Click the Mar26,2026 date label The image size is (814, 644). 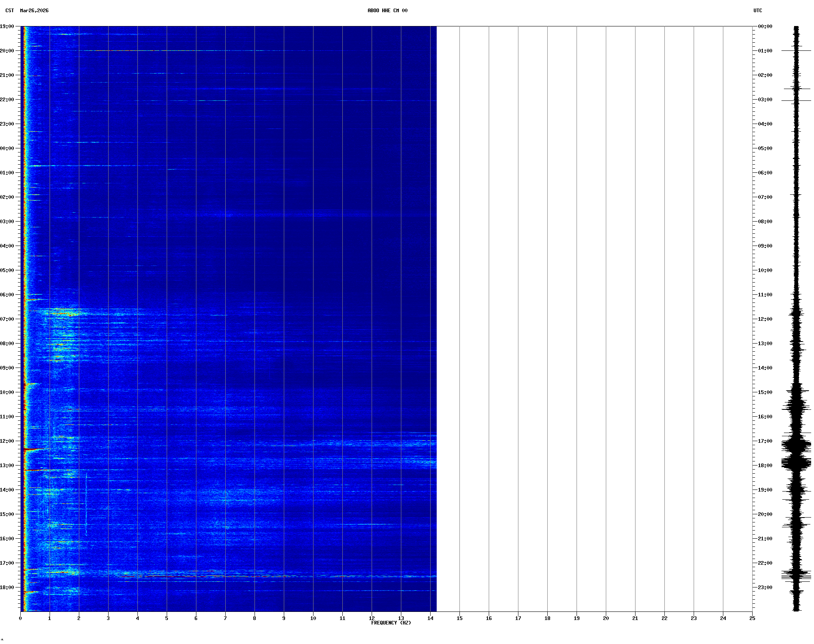34,11
